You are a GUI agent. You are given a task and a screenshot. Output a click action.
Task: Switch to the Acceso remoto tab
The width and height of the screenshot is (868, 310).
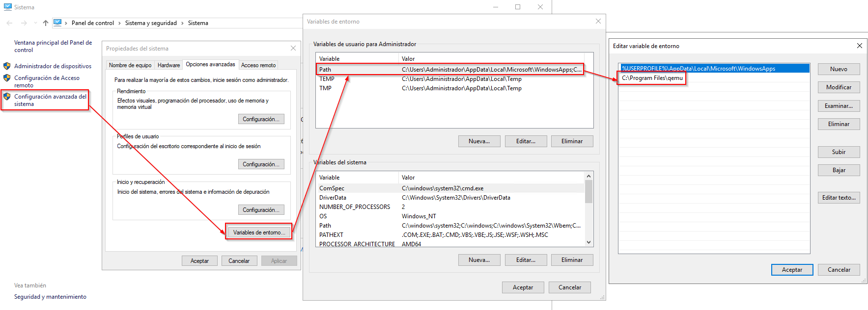coord(258,65)
